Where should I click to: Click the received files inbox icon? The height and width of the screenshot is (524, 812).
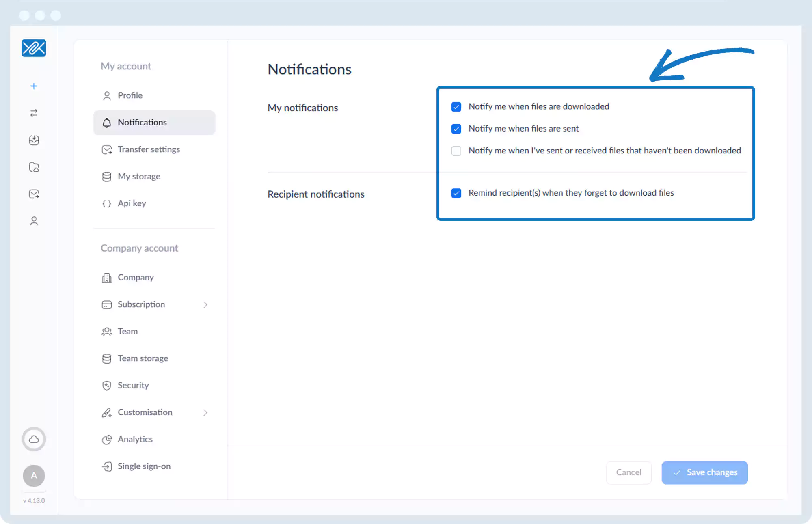click(x=34, y=140)
